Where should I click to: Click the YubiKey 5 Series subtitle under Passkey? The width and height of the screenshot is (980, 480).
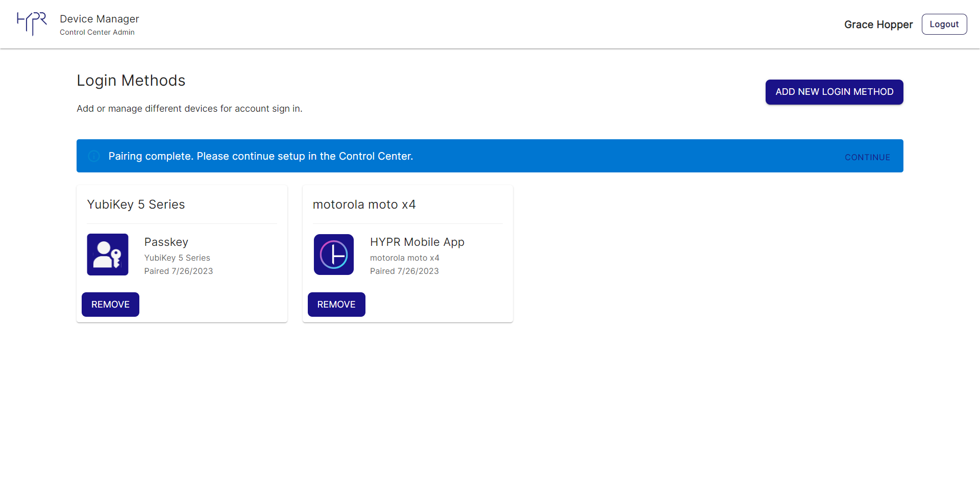tap(177, 258)
